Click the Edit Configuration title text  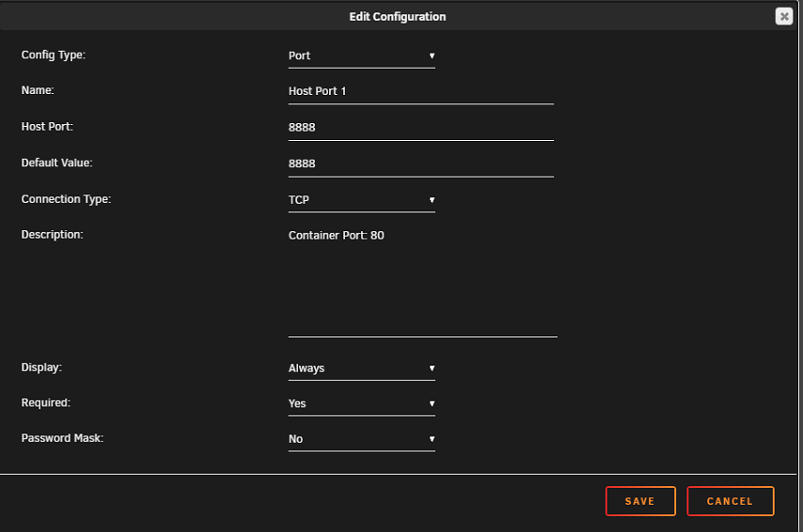[x=398, y=17]
